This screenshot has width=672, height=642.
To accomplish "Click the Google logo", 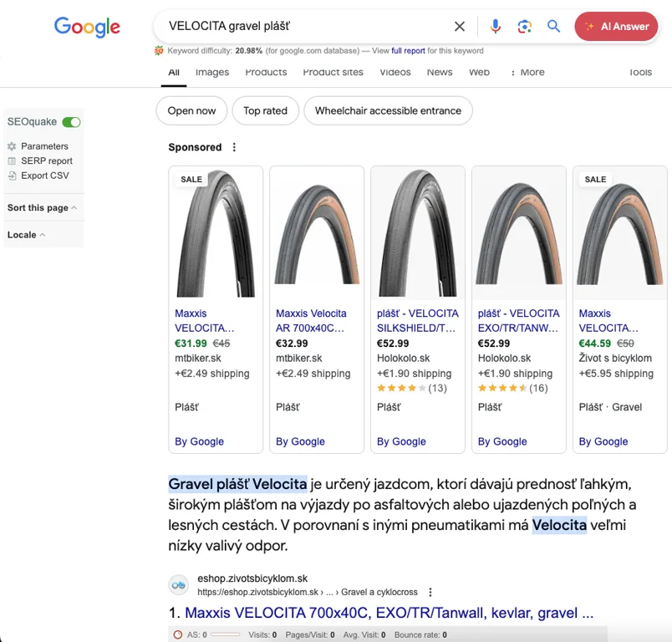I will pyautogui.click(x=87, y=27).
